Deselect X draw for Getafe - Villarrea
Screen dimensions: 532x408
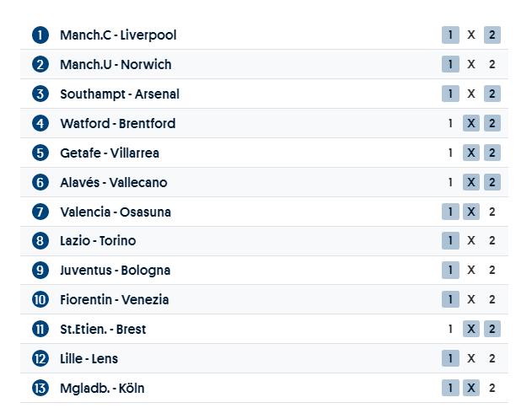(471, 153)
